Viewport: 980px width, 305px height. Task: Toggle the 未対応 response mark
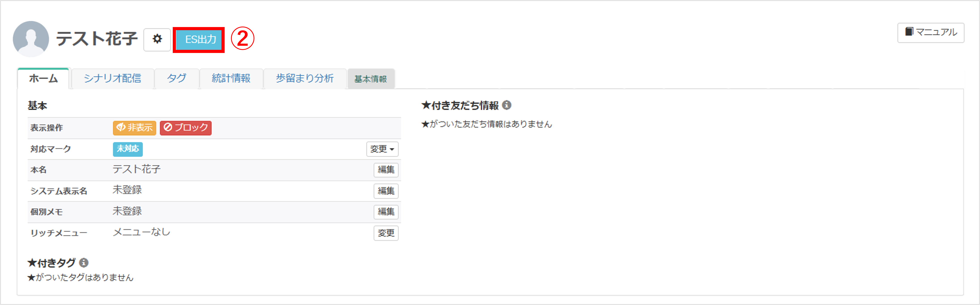(127, 149)
